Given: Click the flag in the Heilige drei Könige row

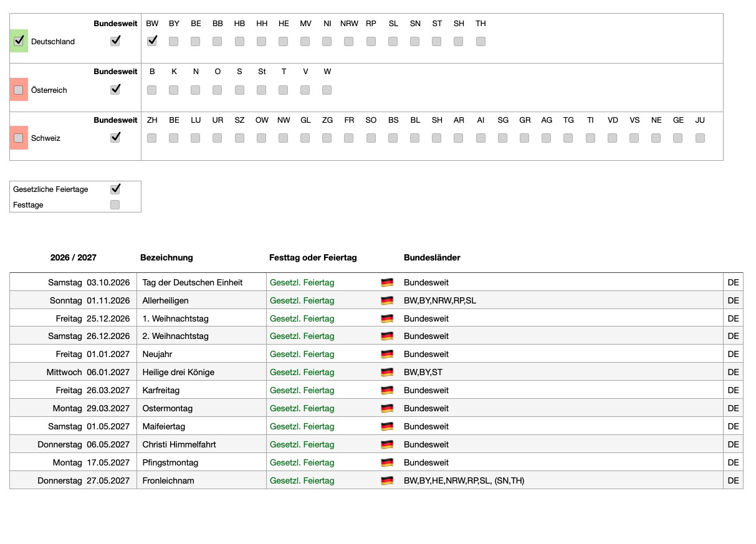Looking at the screenshot, I should (x=387, y=372).
